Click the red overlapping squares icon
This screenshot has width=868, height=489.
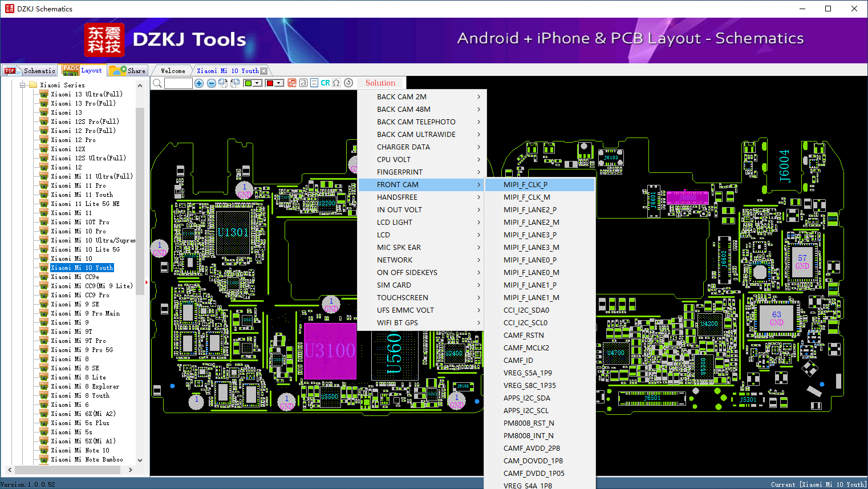point(292,83)
